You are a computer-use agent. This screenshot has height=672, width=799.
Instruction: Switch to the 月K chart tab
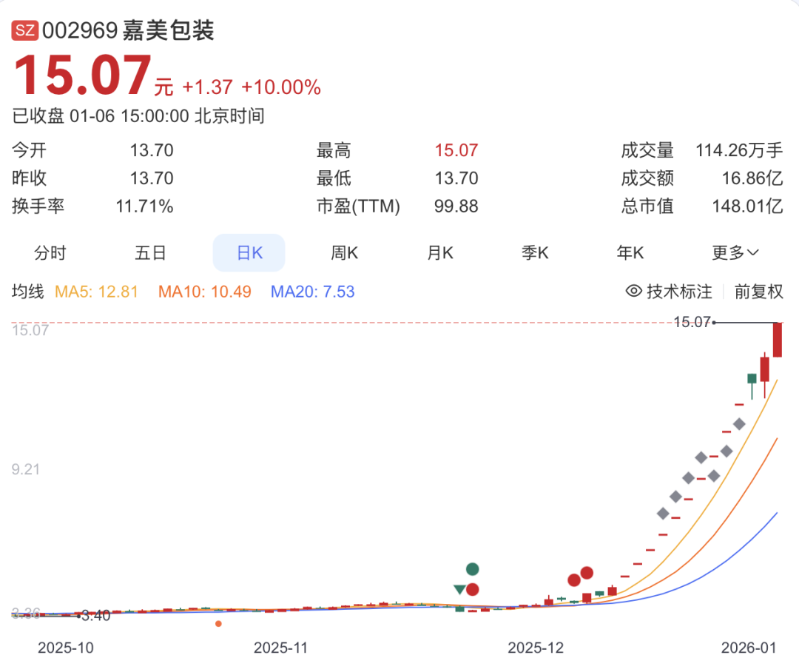tap(439, 252)
